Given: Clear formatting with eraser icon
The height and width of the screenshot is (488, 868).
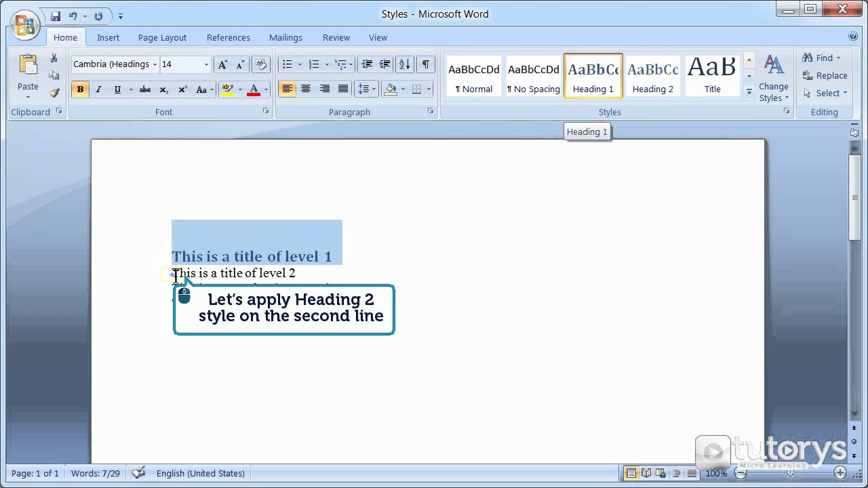Looking at the screenshot, I should click(261, 64).
